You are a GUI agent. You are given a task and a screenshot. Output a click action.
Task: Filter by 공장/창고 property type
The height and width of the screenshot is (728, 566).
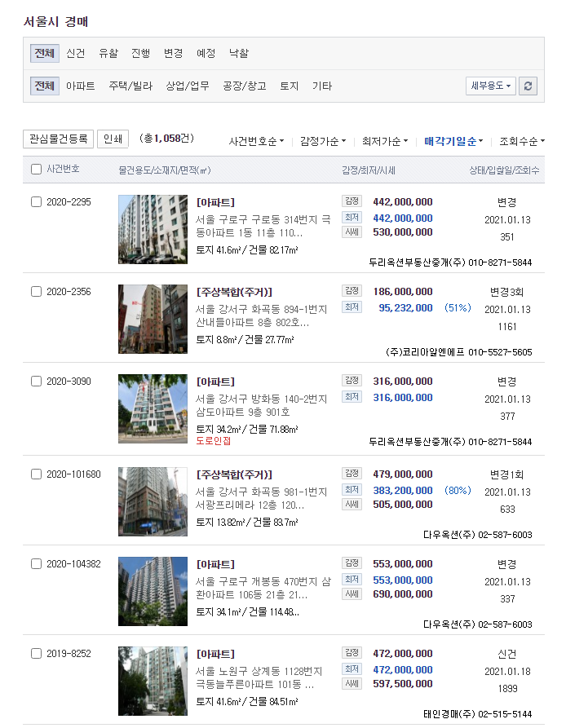245,86
